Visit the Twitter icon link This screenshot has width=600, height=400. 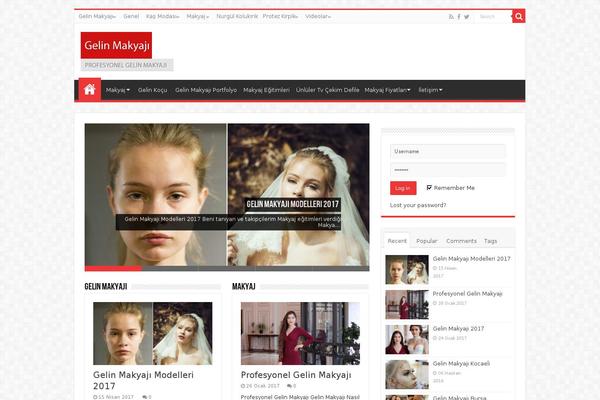(466, 17)
